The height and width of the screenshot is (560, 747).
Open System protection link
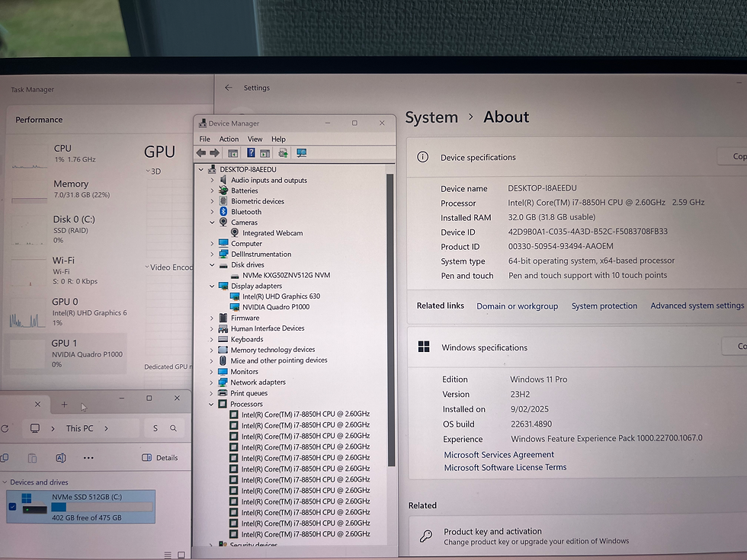pyautogui.click(x=604, y=306)
